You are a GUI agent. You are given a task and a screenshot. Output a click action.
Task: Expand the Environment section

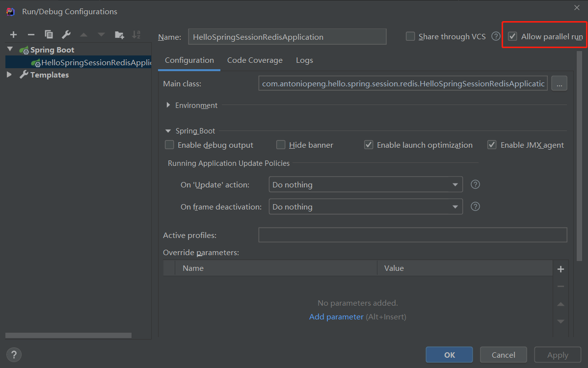(x=168, y=105)
